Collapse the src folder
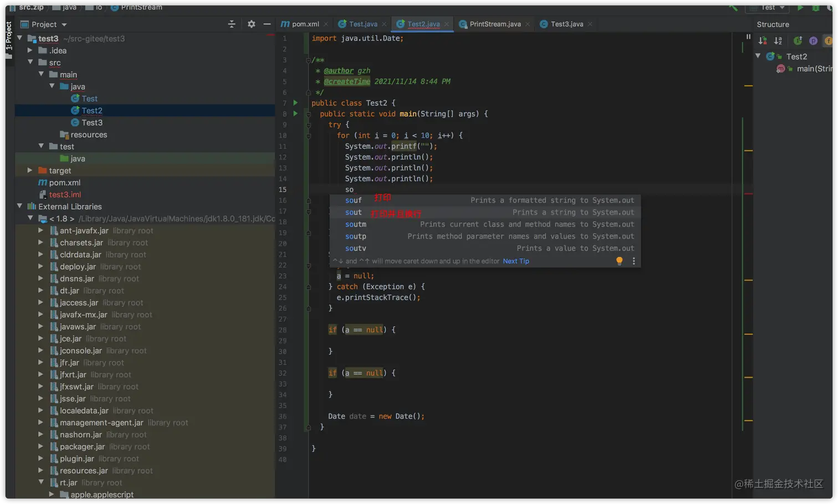838x504 pixels. click(x=30, y=62)
